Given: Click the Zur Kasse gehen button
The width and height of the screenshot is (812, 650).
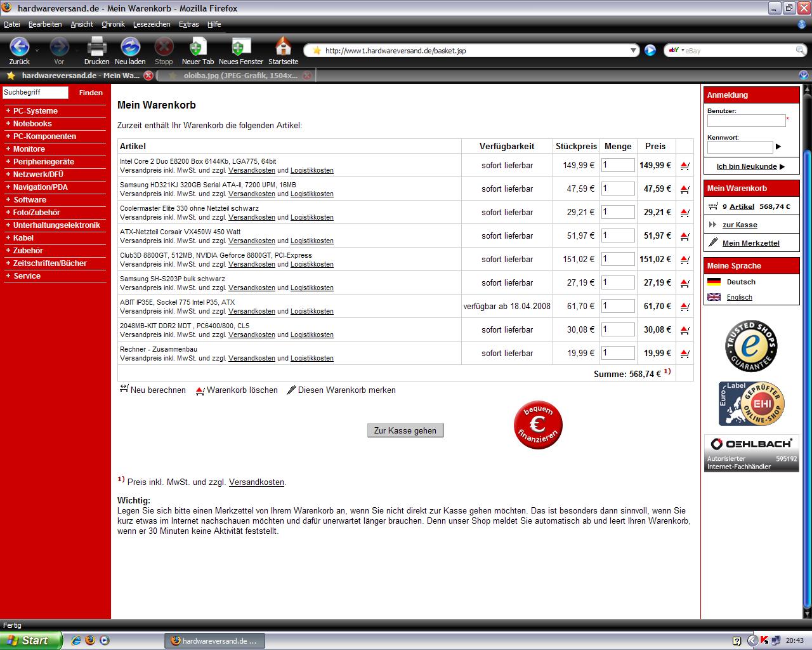Looking at the screenshot, I should pos(405,430).
